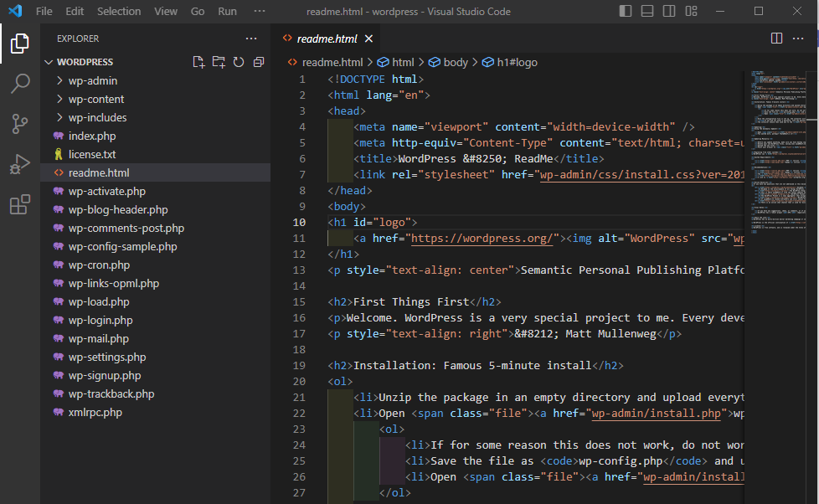Select the body breadcrumb item

[x=455, y=62]
